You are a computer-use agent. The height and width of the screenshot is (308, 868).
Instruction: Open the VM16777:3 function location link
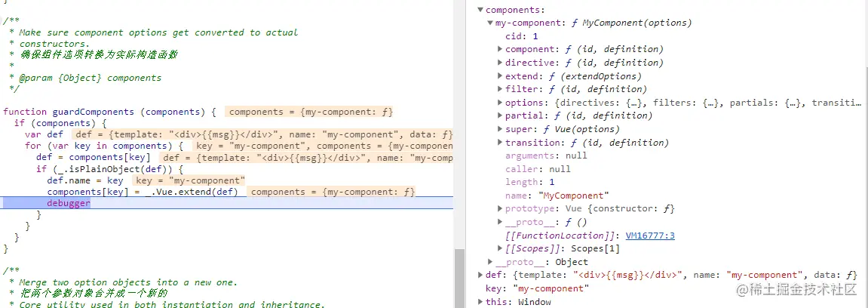650,236
